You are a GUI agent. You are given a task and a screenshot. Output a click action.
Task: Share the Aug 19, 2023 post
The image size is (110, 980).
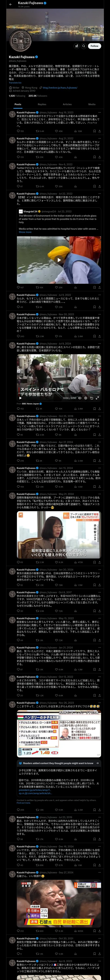point(100,131)
